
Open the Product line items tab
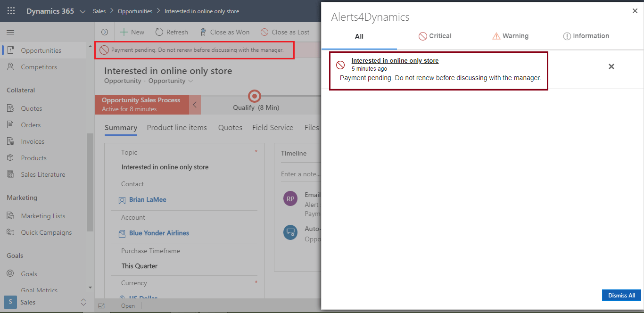[x=177, y=127]
